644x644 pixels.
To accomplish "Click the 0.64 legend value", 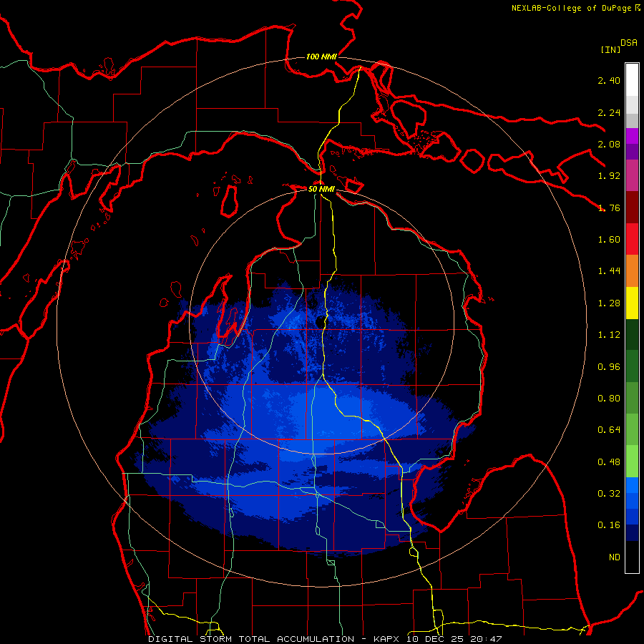I will point(609,430).
